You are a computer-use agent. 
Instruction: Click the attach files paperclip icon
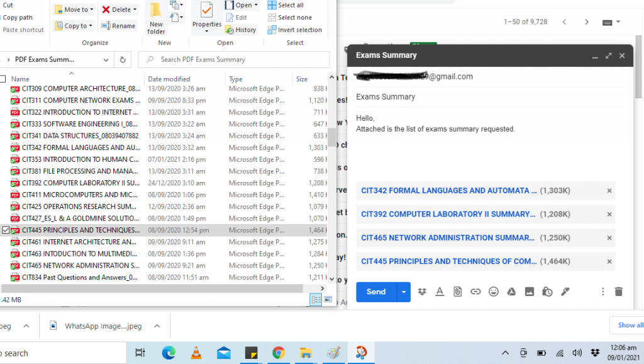point(458,292)
